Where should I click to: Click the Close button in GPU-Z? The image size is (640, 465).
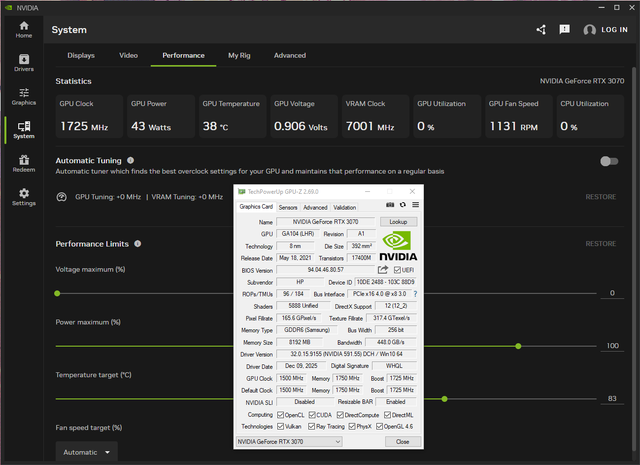402,442
